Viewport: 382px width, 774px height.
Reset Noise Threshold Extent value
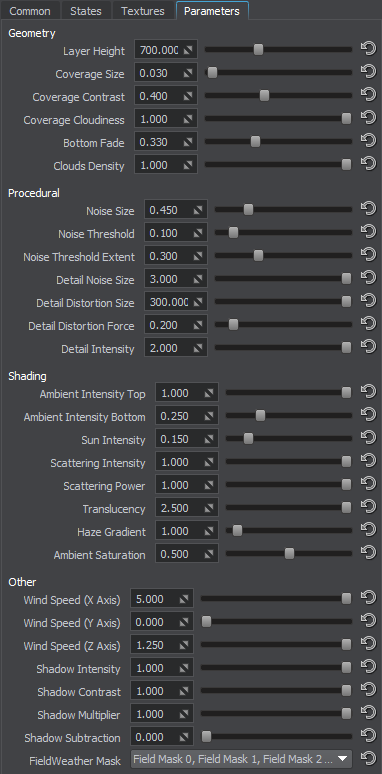tap(368, 255)
